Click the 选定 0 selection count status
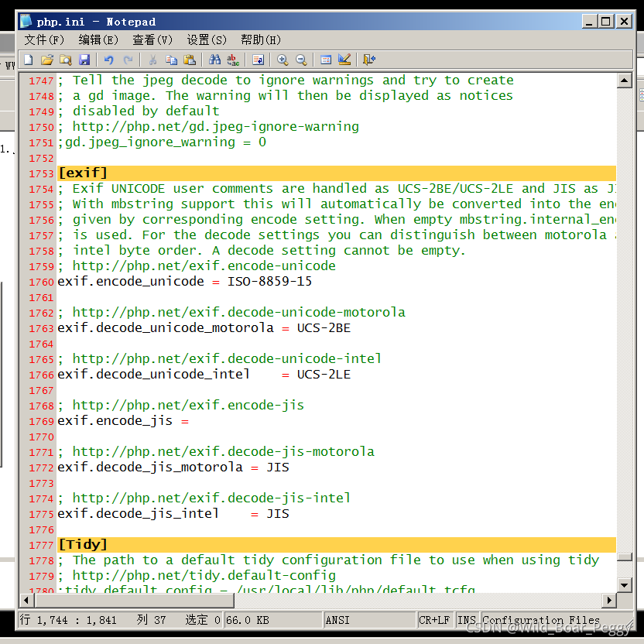 (x=203, y=620)
